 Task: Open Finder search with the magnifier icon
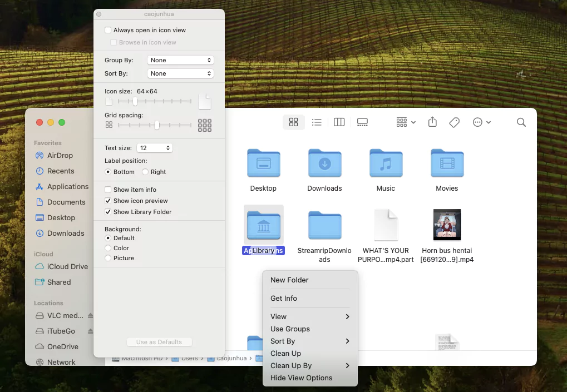(x=521, y=122)
